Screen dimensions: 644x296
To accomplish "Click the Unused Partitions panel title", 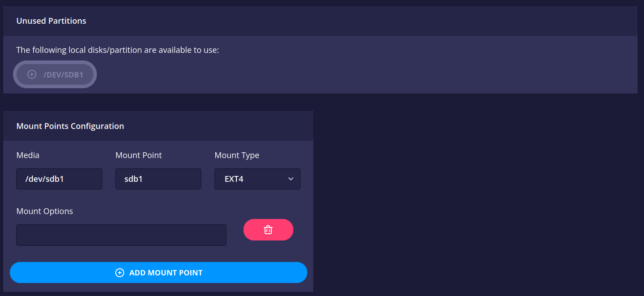I will [x=51, y=21].
